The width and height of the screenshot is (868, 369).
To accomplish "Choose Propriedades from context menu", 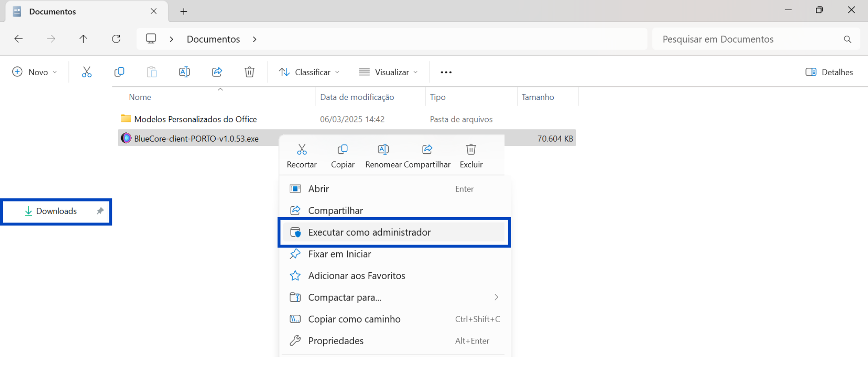I will tap(394, 341).
